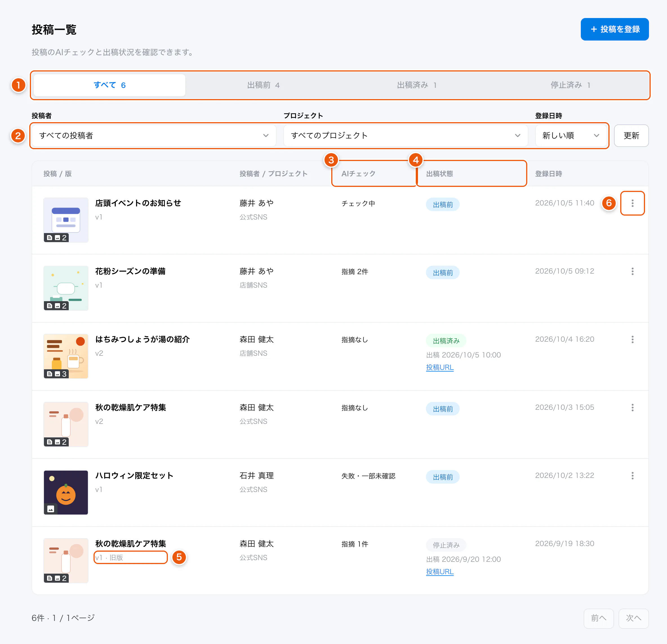Click the title 店頭イベントのお知らせ
The image size is (667, 644).
(x=138, y=203)
